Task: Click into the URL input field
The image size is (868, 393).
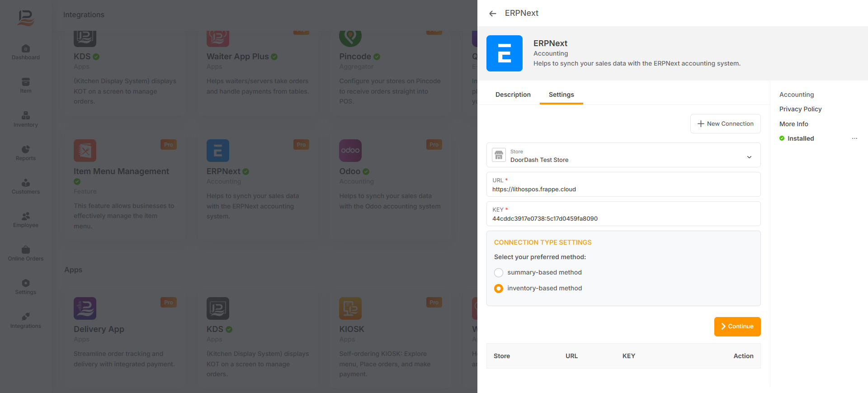Action: click(x=623, y=189)
